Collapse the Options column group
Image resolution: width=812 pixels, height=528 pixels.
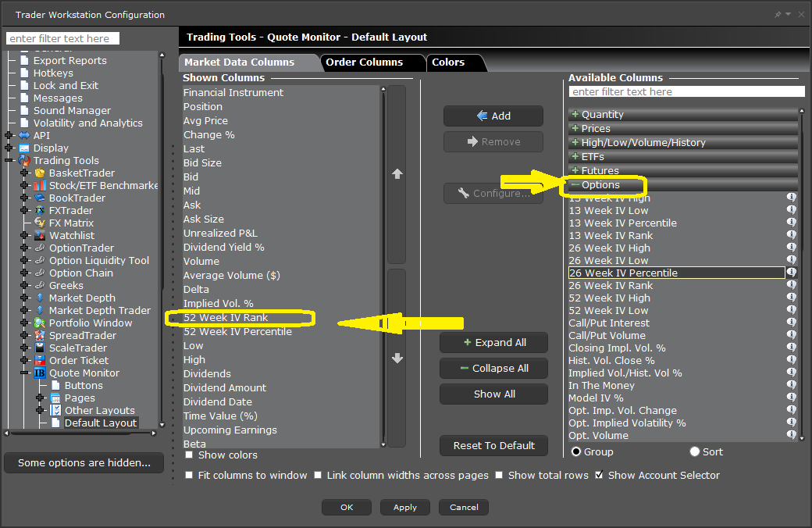point(575,184)
